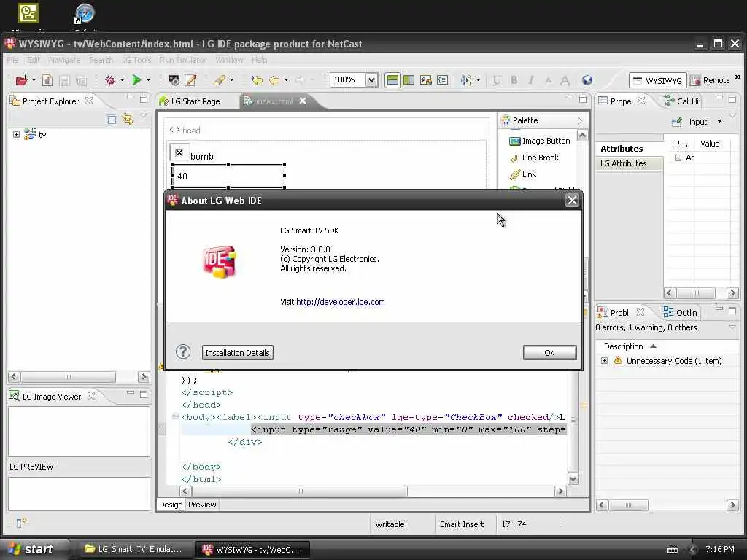Open the Run Emulator menu

pyautogui.click(x=183, y=60)
